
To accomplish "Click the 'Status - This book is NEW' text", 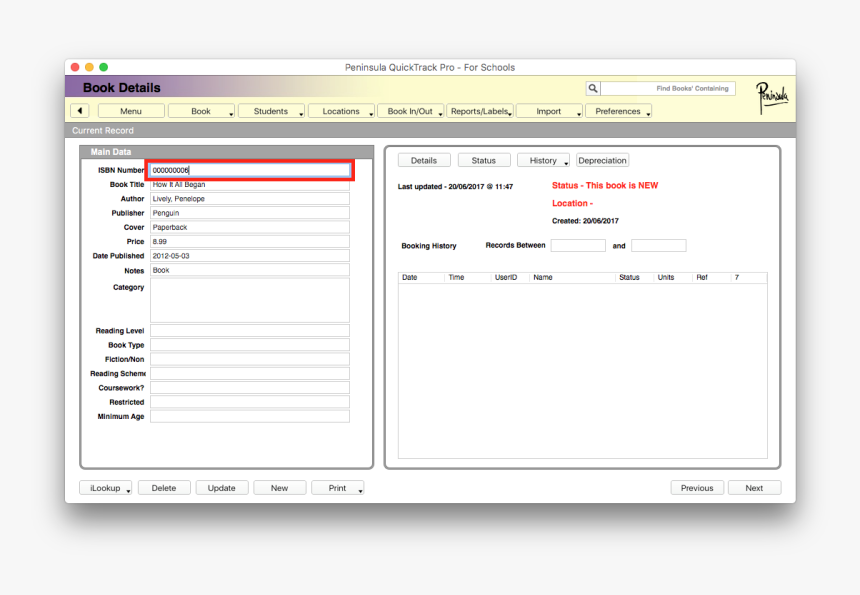I will coord(605,185).
